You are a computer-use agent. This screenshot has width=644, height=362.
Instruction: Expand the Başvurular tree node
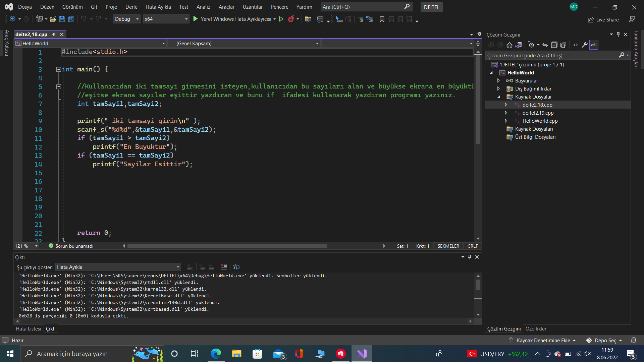tap(498, 81)
